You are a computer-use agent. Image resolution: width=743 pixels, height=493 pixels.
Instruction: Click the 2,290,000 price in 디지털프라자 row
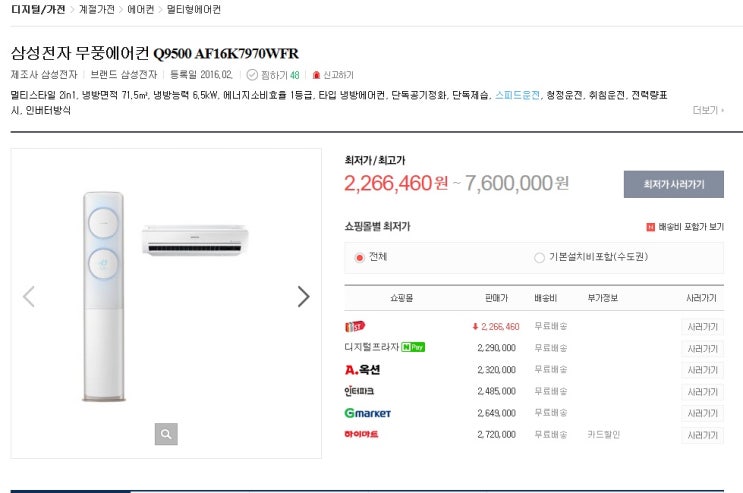[x=496, y=348]
